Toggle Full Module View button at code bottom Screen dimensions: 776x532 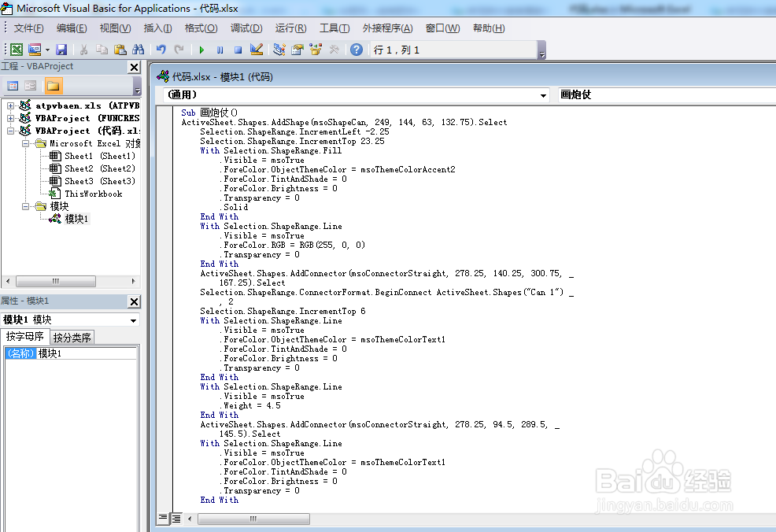176,518
